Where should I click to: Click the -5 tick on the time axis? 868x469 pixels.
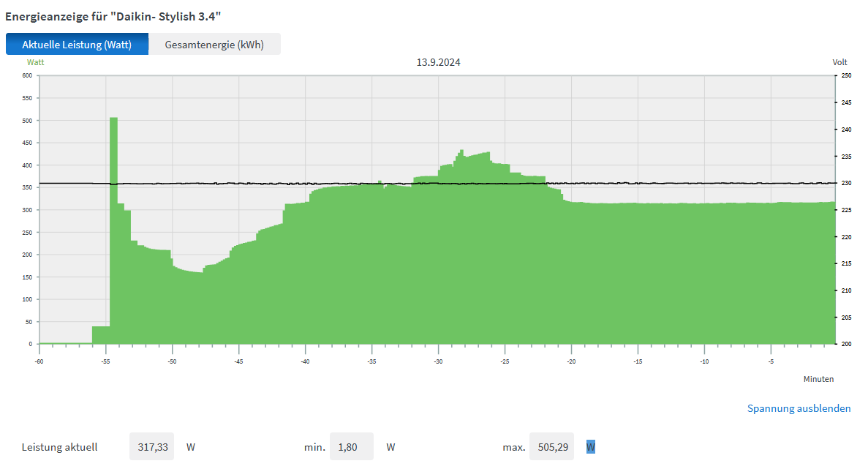(x=771, y=361)
